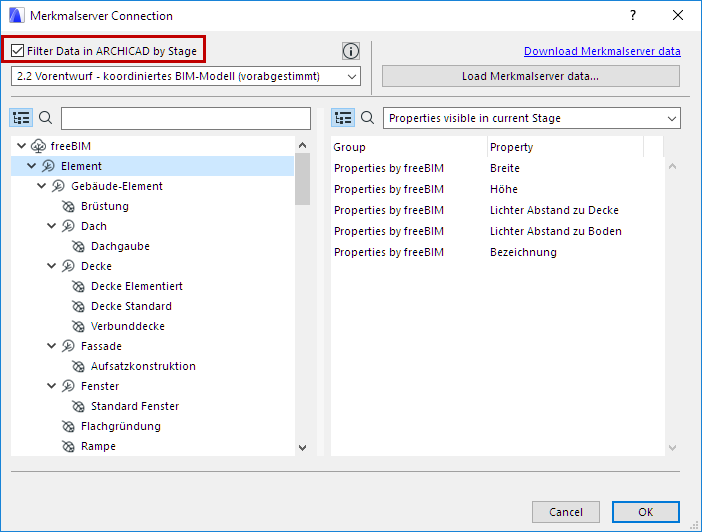Click the search magnifier in the left panel
Viewport: 702px width, 532px height.
[46, 118]
